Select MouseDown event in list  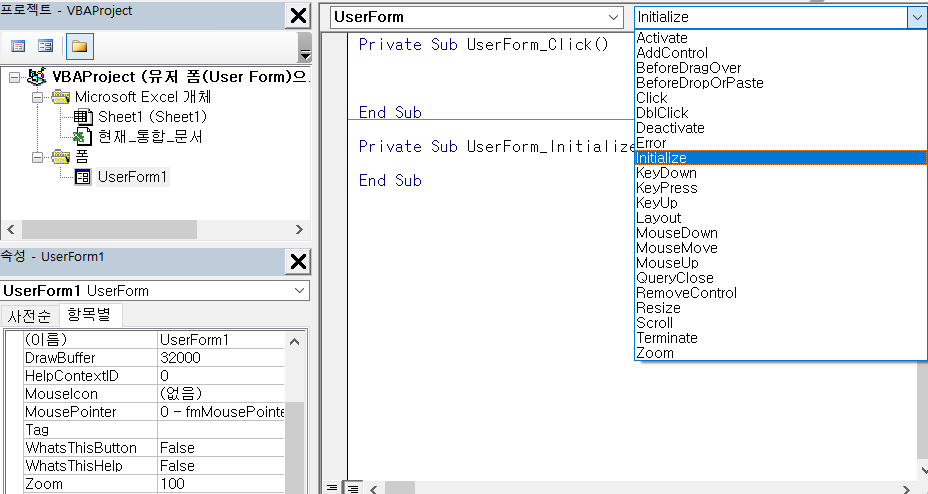(780, 233)
